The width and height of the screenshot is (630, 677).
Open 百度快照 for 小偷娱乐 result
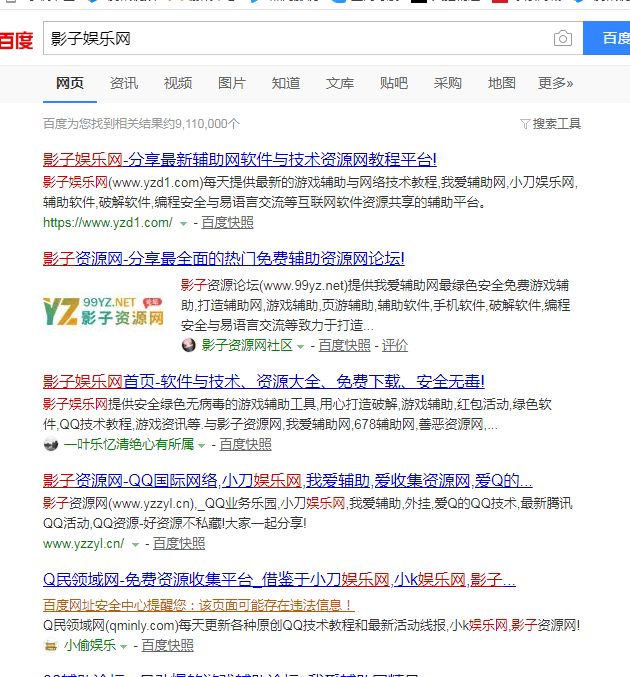click(167, 645)
